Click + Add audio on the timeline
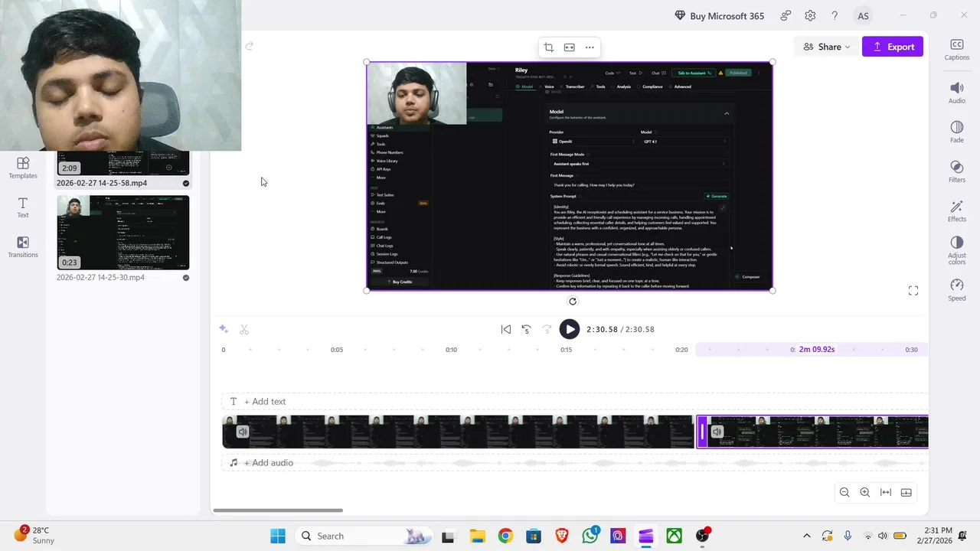Image resolution: width=980 pixels, height=551 pixels. [268, 462]
